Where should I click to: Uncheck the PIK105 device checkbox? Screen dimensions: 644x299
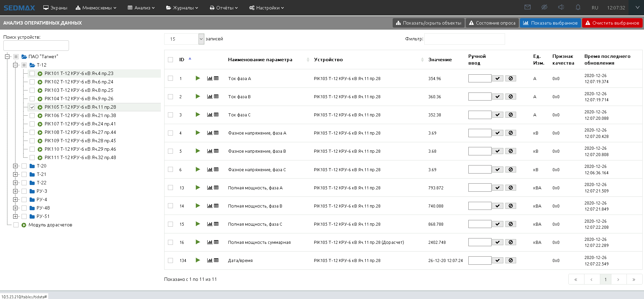coord(32,107)
